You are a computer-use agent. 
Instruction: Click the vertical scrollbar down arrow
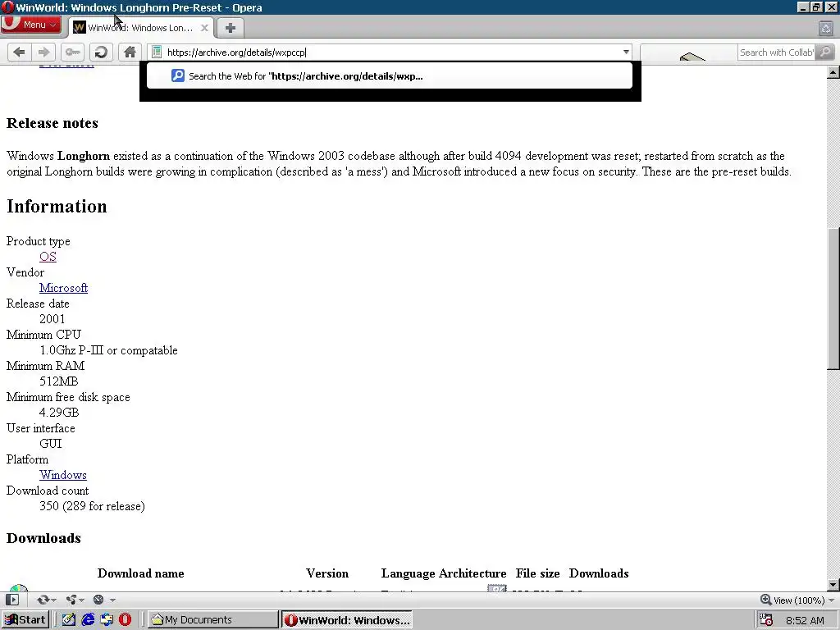pos(833,584)
